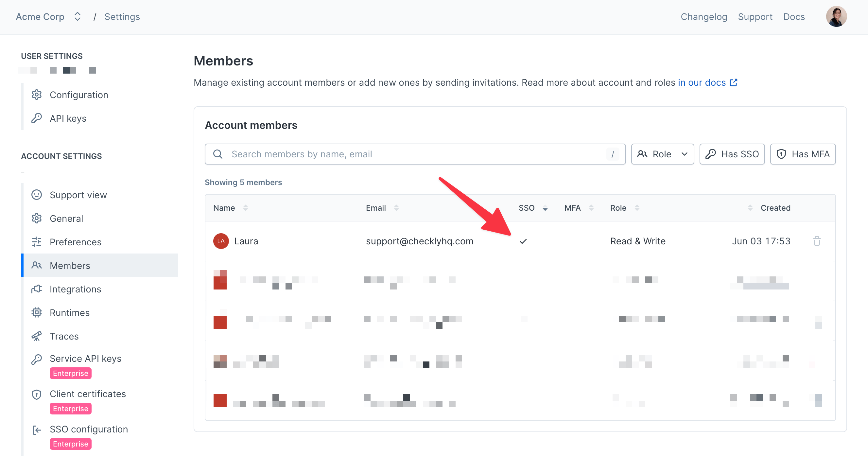Open Client certificates settings
This screenshot has height=456, width=868.
(88, 394)
